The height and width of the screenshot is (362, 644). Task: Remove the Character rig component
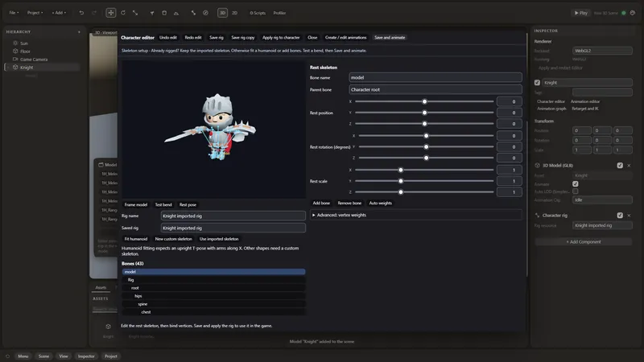point(629,215)
